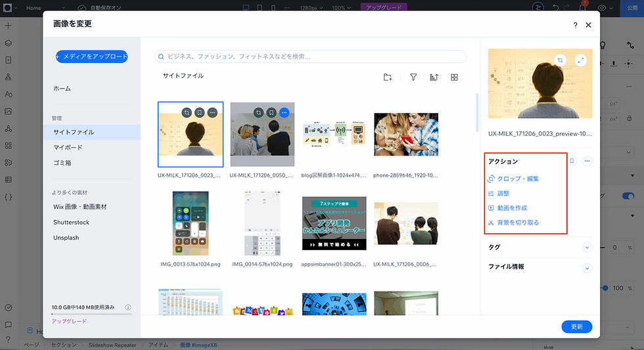Screen dimensions: 644x350
Task: Select the IMG_0013-576x1024.png thumbnail
Action: (191, 224)
